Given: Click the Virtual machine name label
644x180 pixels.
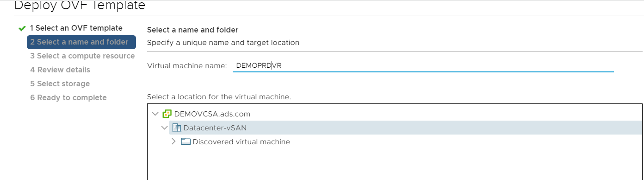Looking at the screenshot, I should click(187, 65).
